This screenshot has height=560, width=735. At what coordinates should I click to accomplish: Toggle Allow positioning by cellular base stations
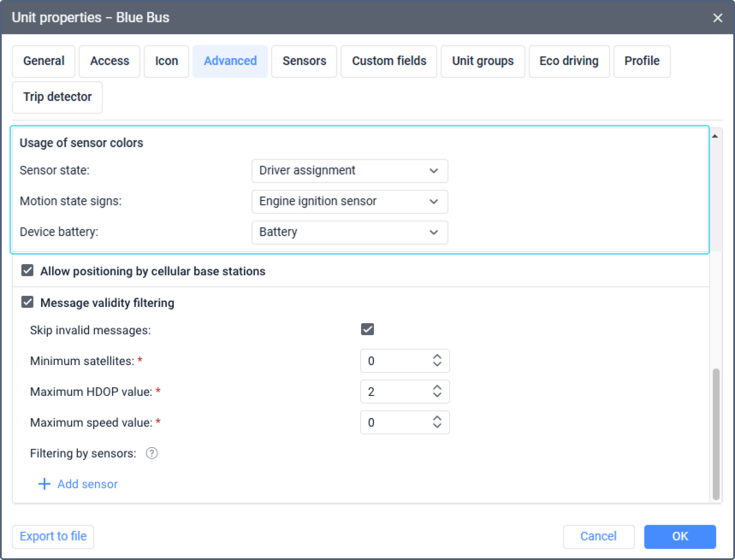[28, 271]
